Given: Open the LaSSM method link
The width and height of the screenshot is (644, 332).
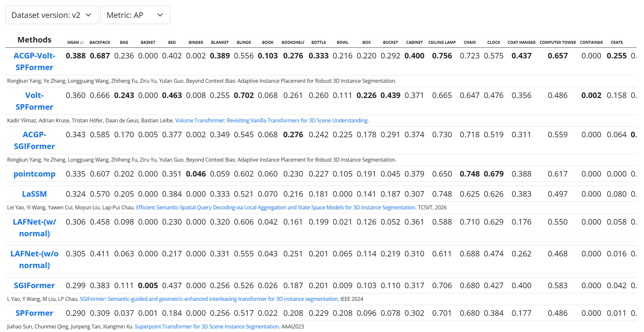Looking at the screenshot, I should click(34, 194).
